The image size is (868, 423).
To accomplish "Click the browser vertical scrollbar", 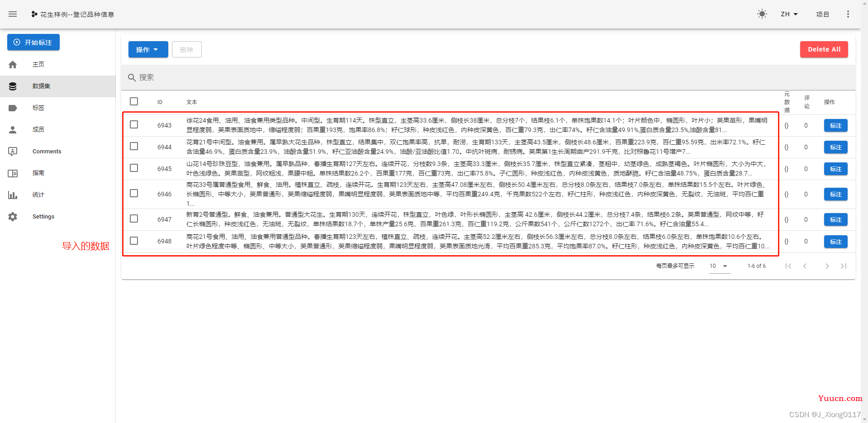I will tap(864, 211).
